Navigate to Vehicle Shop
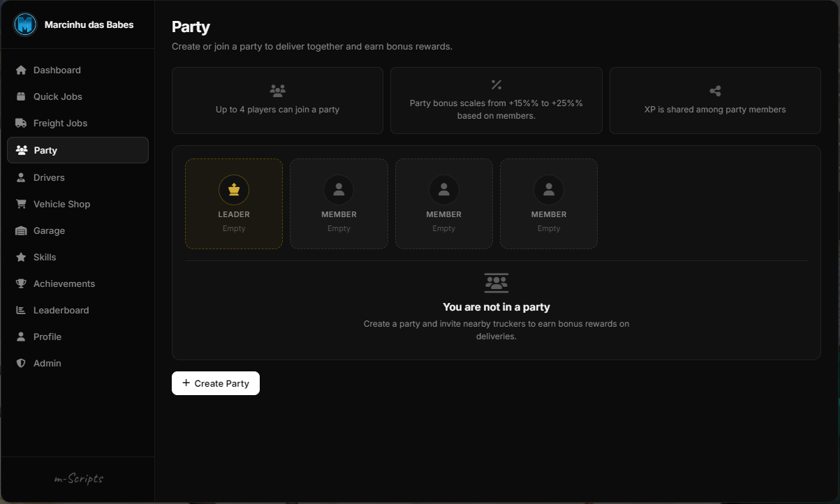The image size is (840, 504). 78,204
